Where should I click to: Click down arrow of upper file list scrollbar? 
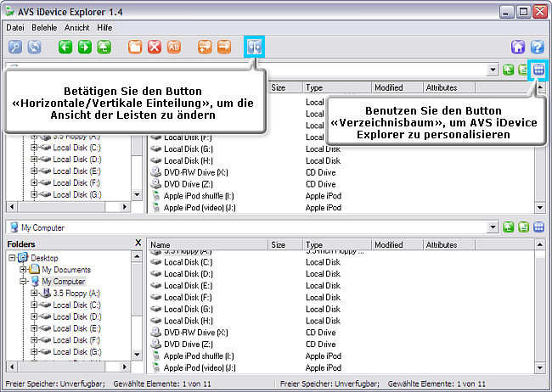point(539,208)
